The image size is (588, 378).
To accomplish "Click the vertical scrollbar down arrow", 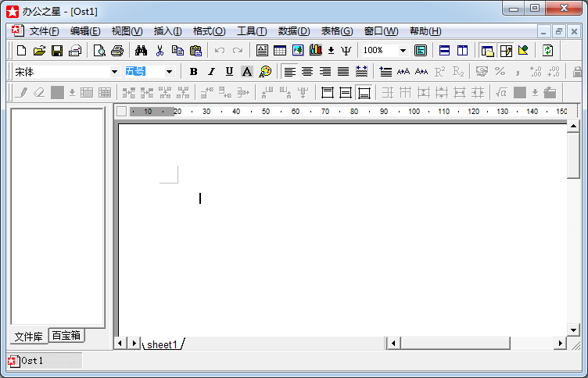I will [573, 330].
